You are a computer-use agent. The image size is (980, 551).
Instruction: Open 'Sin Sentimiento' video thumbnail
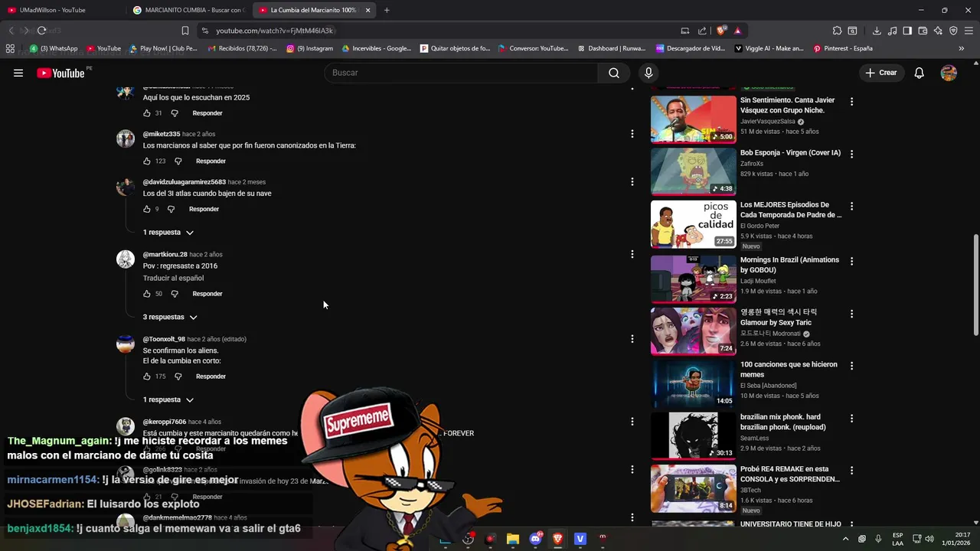tap(693, 119)
